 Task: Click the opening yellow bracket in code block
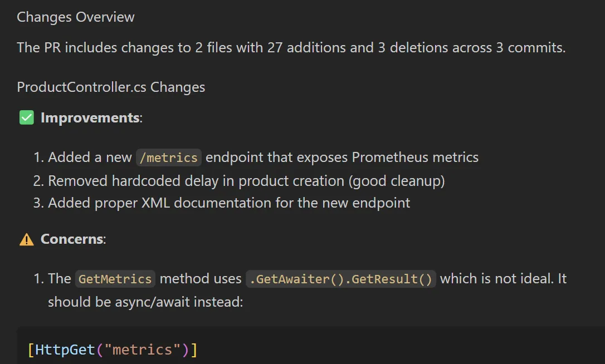(x=31, y=350)
